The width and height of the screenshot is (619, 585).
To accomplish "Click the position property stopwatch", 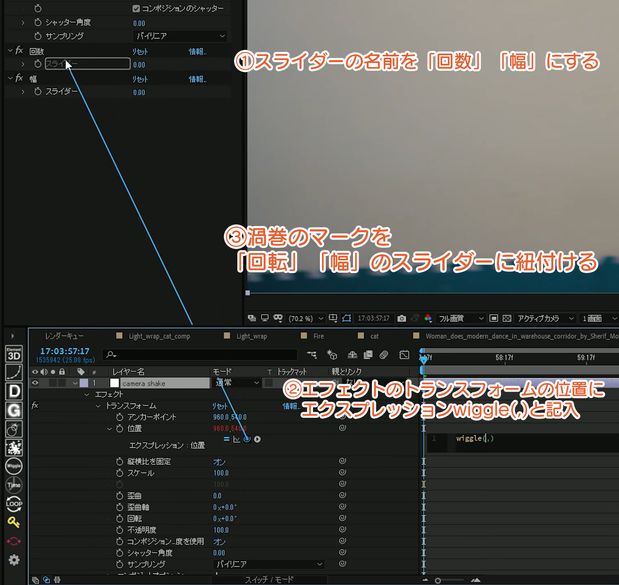I will [x=119, y=428].
